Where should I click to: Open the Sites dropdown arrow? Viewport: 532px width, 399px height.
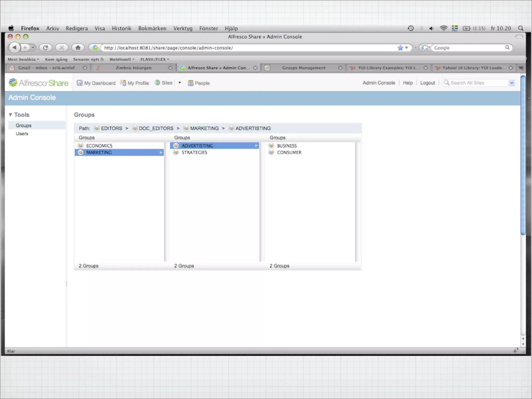179,83
